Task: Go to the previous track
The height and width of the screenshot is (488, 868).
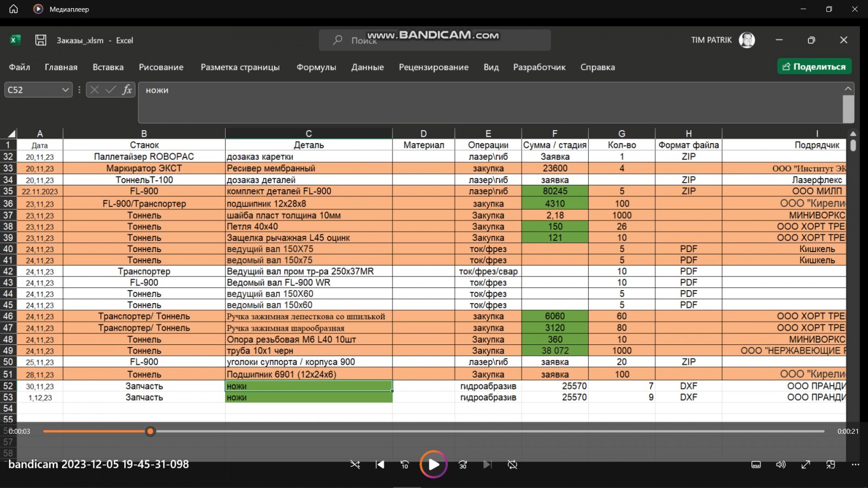Action: tap(380, 465)
